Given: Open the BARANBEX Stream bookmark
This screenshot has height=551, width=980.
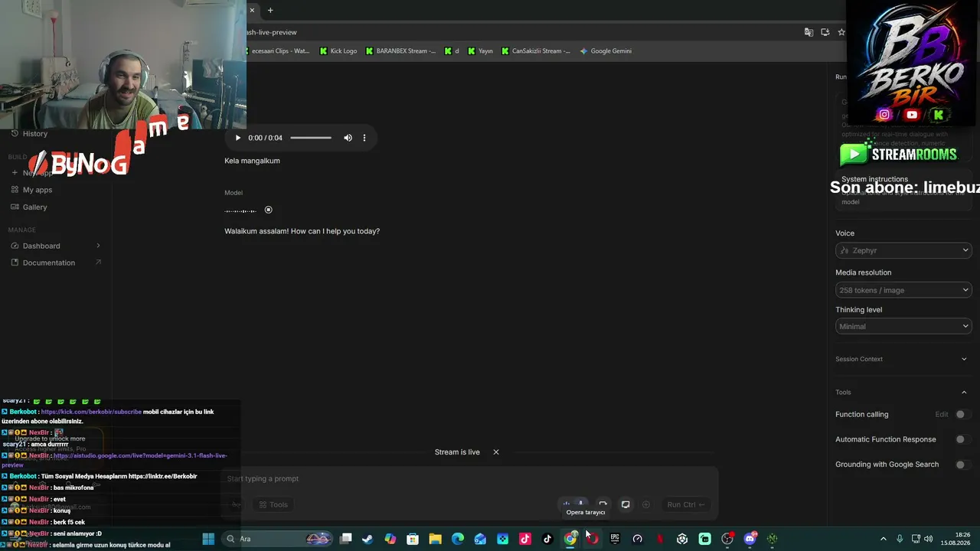Looking at the screenshot, I should coord(400,51).
